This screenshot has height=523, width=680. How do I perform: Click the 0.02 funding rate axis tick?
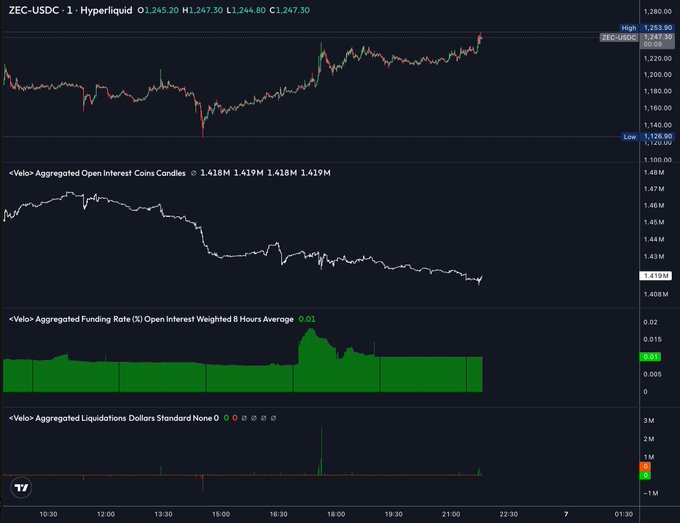pos(650,322)
